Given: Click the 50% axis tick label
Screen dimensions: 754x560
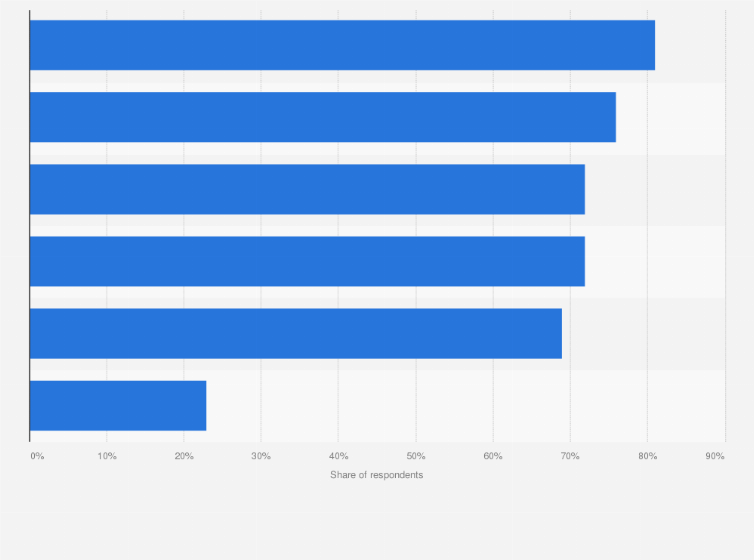Looking at the screenshot, I should 416,456.
